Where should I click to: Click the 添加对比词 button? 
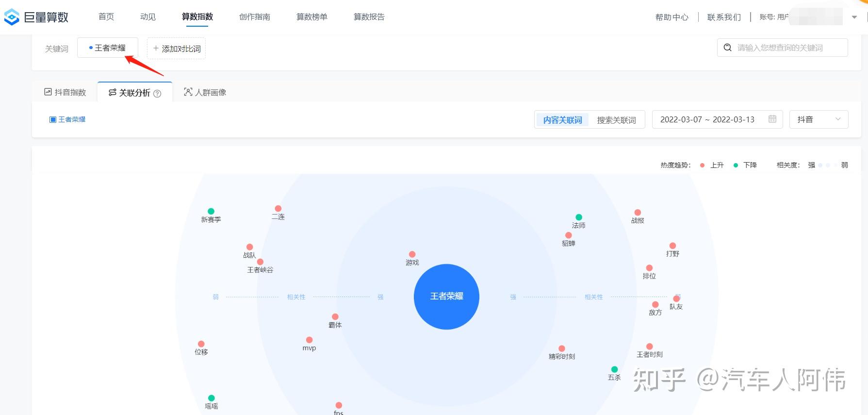(x=177, y=49)
